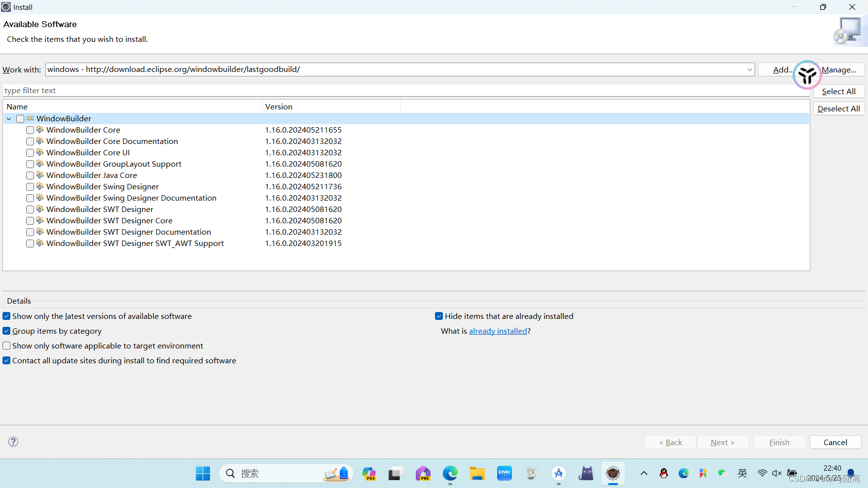Toggle Show only the latest versions option

pyautogui.click(x=6, y=316)
